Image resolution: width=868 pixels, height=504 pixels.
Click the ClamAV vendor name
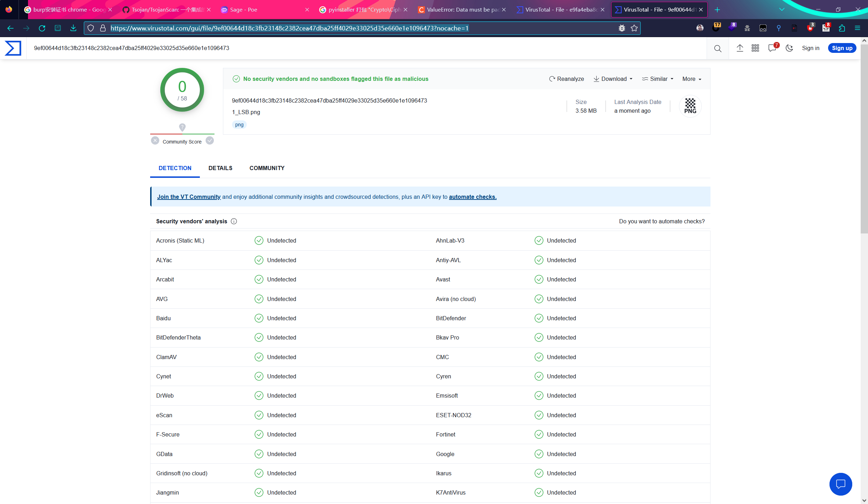tap(167, 357)
